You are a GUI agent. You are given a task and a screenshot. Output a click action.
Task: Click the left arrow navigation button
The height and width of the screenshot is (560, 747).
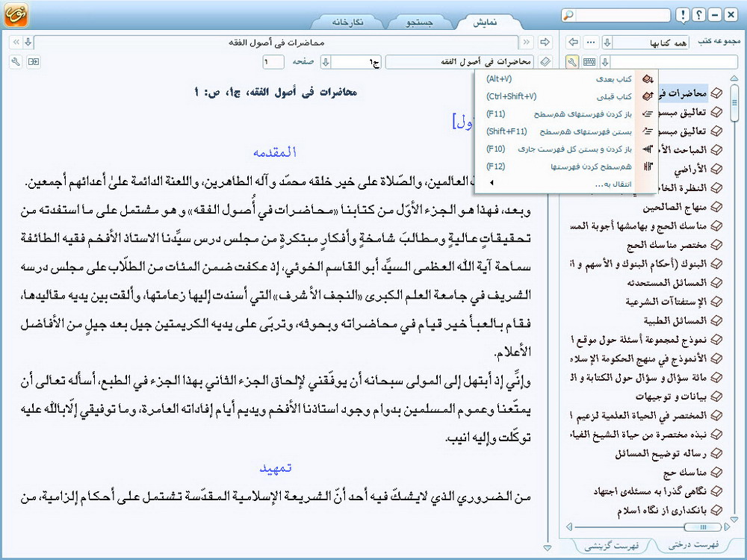[x=574, y=43]
